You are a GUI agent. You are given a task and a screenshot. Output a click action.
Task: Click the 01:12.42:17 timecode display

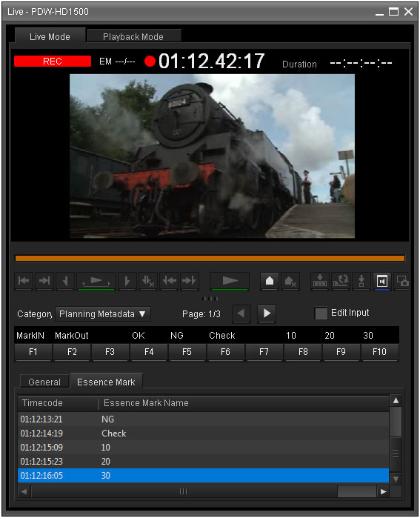(211, 61)
